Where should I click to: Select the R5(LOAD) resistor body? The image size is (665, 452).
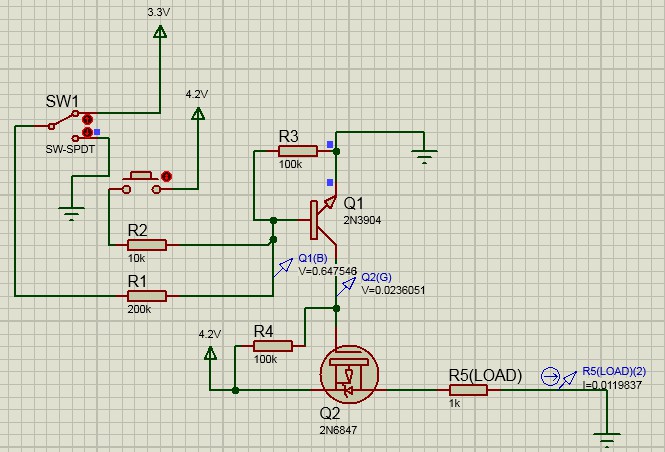point(468,390)
